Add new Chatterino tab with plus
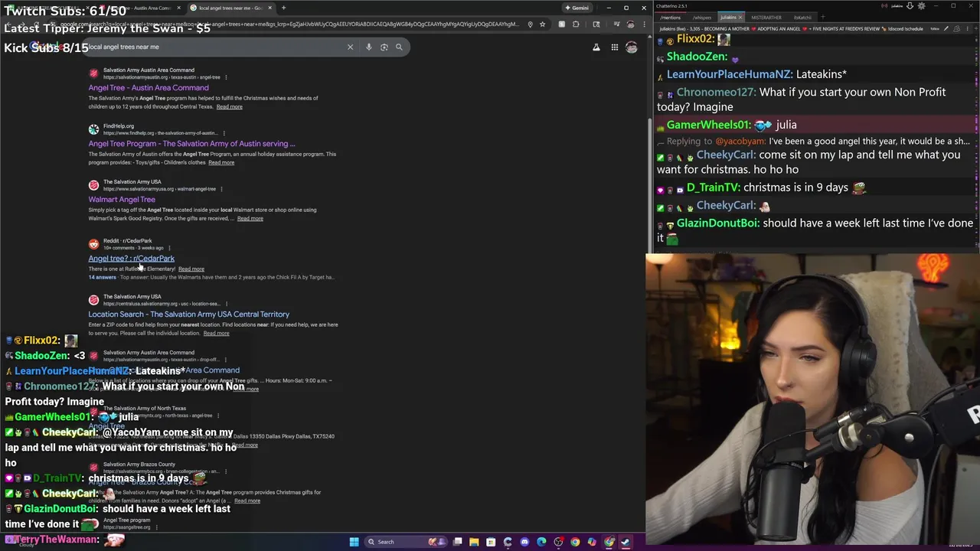The width and height of the screenshot is (980, 551). point(822,17)
